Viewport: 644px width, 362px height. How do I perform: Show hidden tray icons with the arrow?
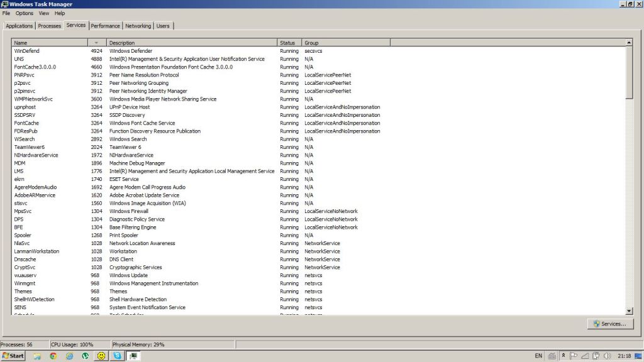point(563,356)
